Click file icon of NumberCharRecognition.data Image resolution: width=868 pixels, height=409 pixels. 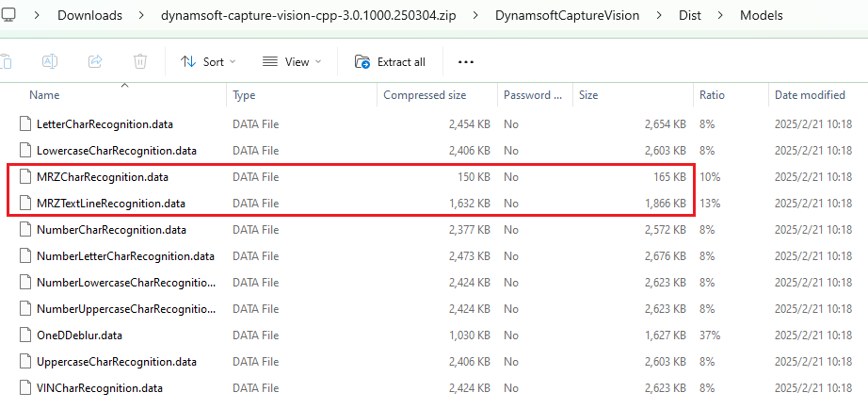pyautogui.click(x=24, y=229)
